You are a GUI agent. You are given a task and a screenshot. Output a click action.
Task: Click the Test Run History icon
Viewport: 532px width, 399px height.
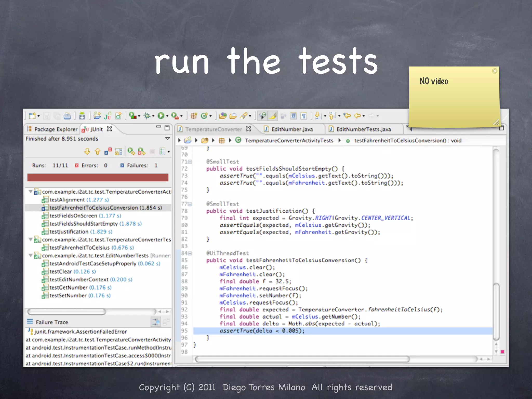point(162,151)
